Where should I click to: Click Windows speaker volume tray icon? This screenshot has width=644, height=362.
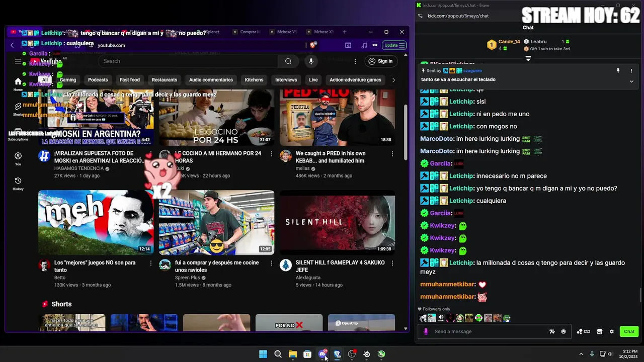(x=610, y=354)
